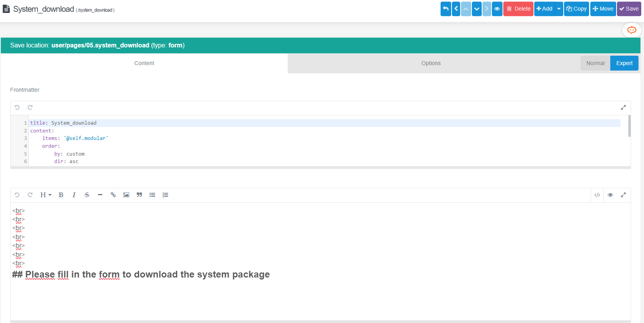
Task: Delete the System_download page
Action: [x=518, y=9]
